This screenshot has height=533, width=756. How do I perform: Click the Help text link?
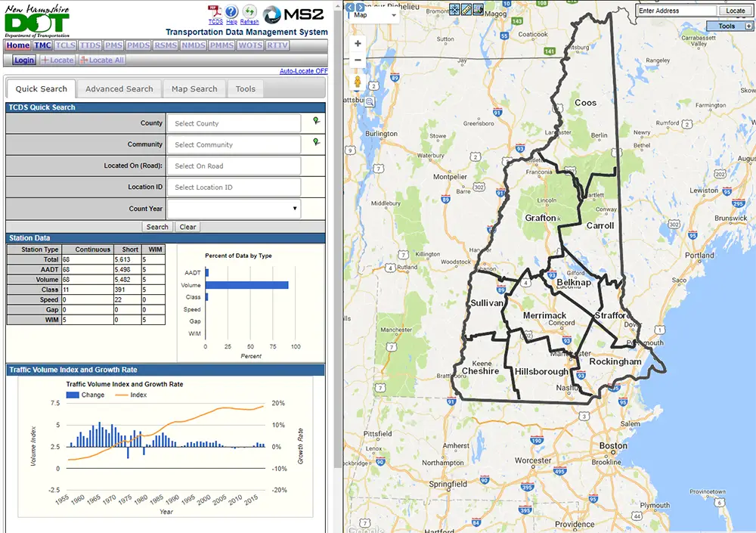(231, 22)
